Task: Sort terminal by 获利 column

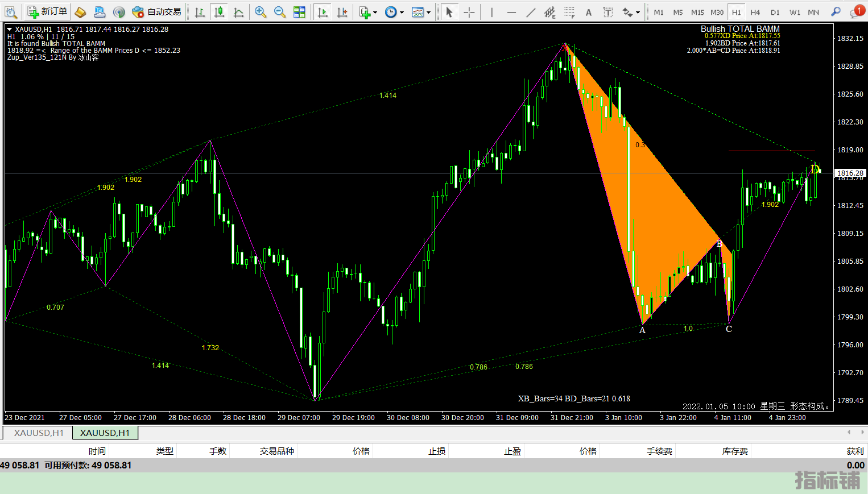Action: [855, 451]
